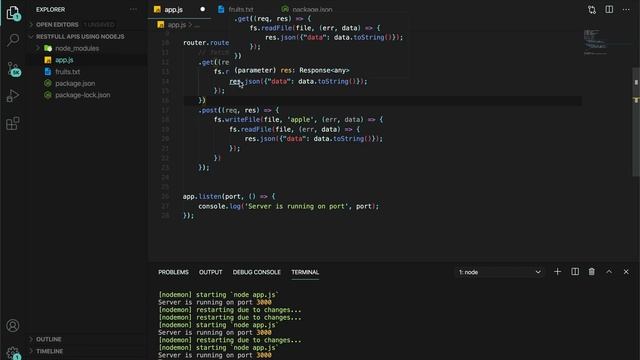Click app.js in the breadcrumb
Viewport: 640px width, 360px height.
pos(177,25)
